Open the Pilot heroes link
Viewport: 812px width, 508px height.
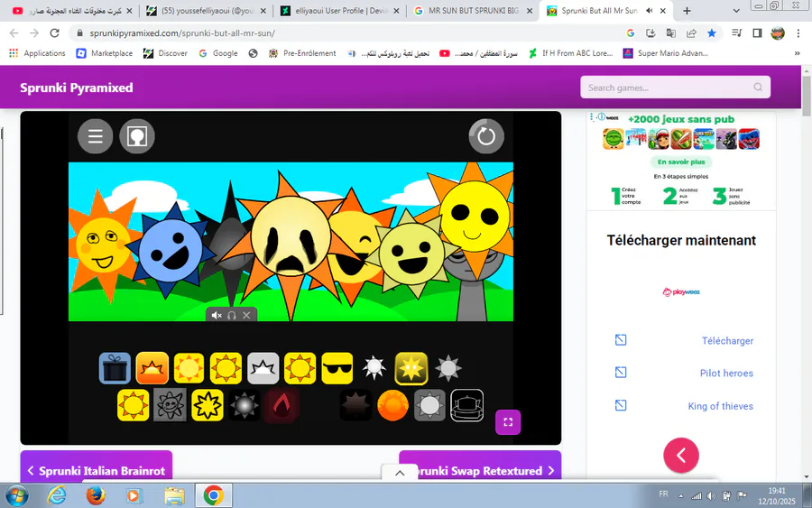pos(726,373)
